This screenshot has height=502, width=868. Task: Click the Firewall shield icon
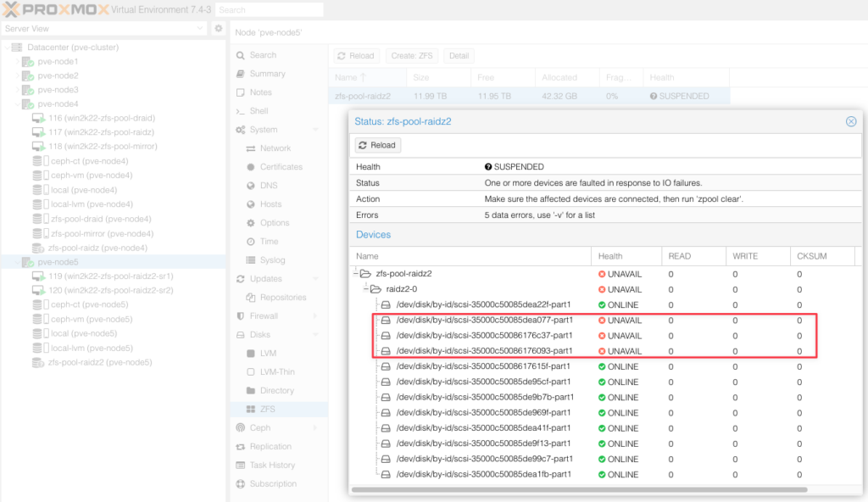240,315
